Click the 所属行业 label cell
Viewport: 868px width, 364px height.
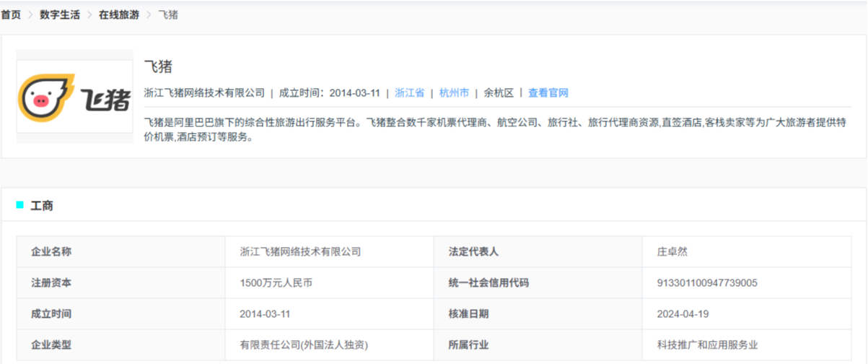[538, 345]
